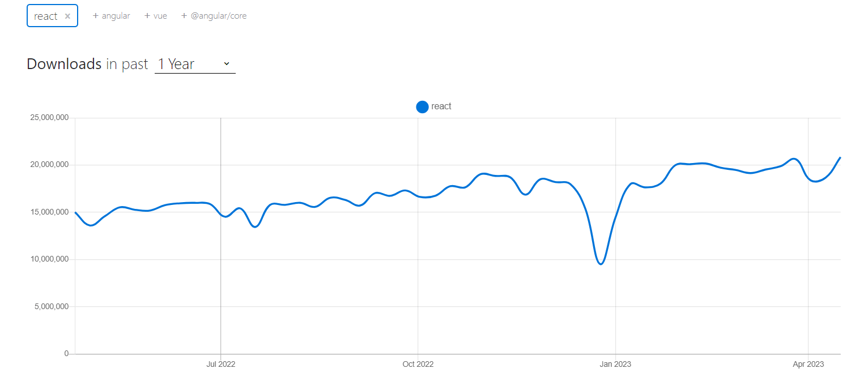Click the plus icon beside vue
The height and width of the screenshot is (381, 868).
147,16
